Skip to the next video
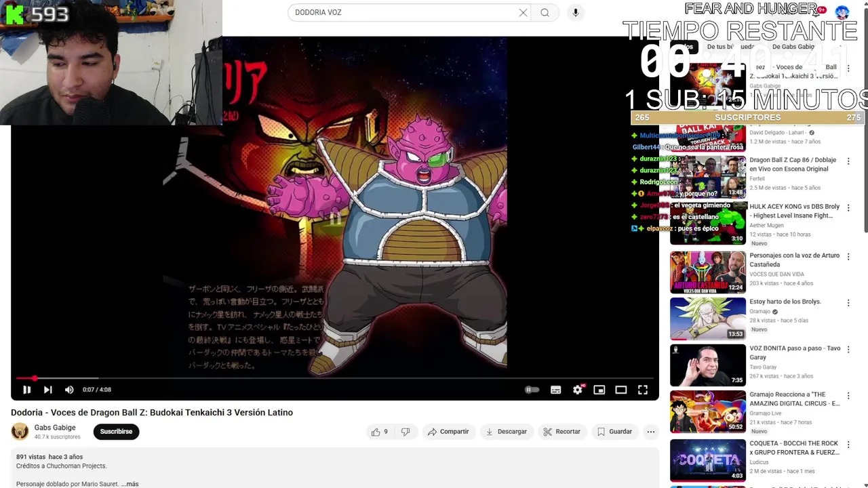The height and width of the screenshot is (488, 868). [47, 390]
